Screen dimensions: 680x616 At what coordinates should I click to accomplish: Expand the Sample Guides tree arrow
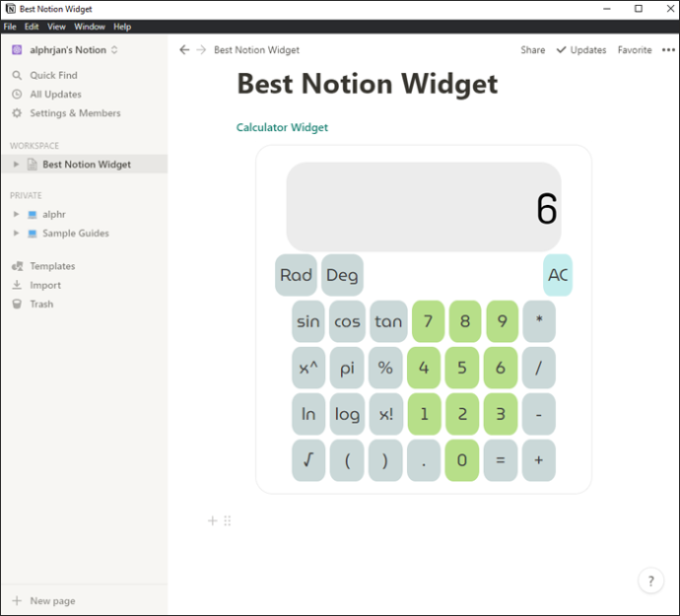[x=16, y=234]
